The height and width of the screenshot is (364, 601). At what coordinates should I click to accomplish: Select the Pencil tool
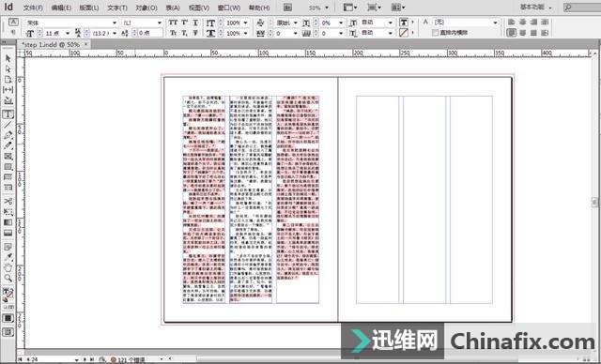[8, 145]
